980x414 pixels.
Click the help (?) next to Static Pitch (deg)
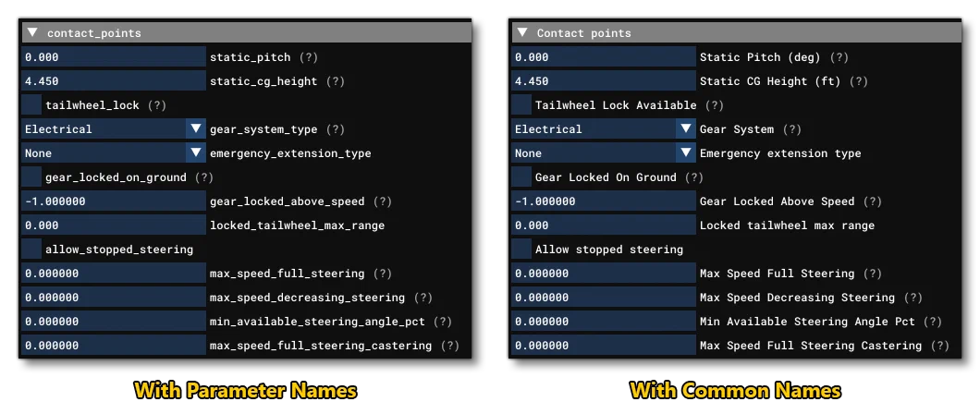tap(839, 56)
